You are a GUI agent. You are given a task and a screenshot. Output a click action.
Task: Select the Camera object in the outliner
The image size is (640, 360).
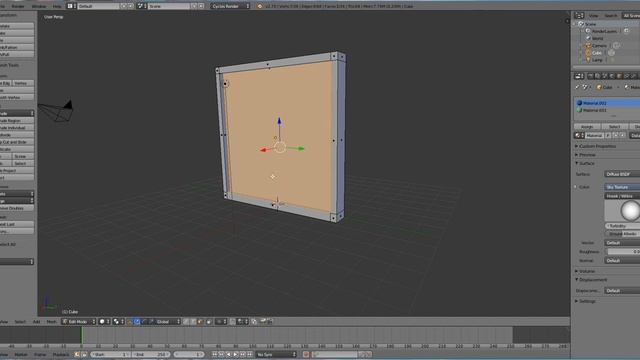tap(599, 46)
